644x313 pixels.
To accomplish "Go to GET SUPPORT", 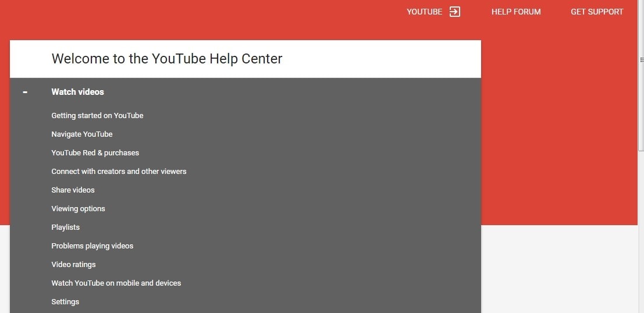I will point(597,12).
